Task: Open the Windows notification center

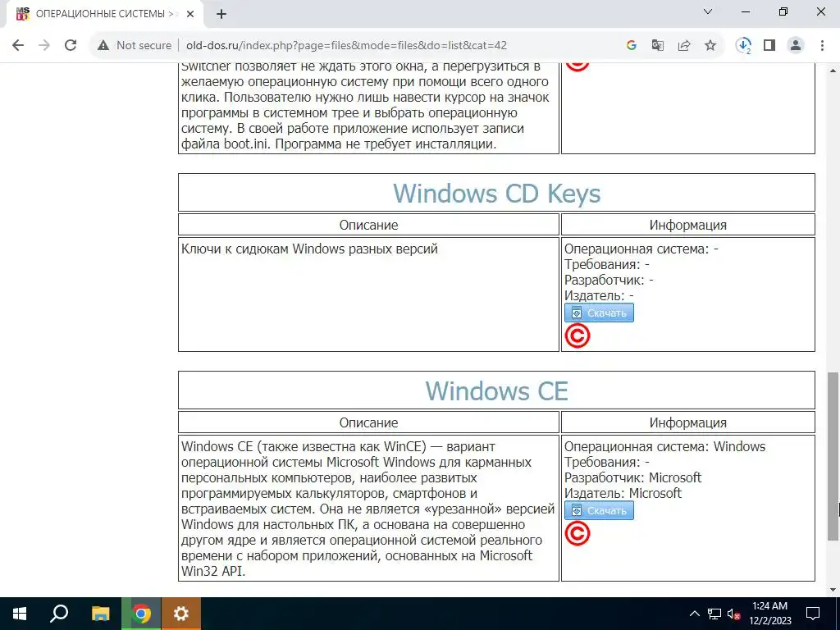Action: pos(813,614)
